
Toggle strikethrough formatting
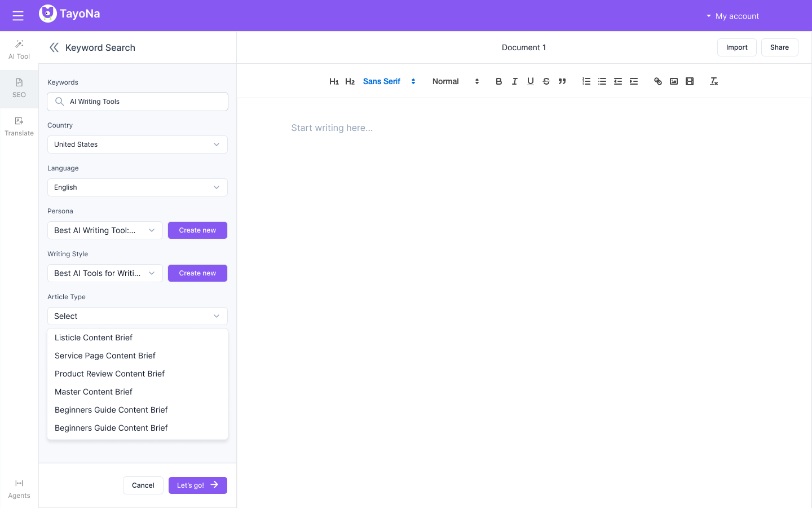coord(546,81)
